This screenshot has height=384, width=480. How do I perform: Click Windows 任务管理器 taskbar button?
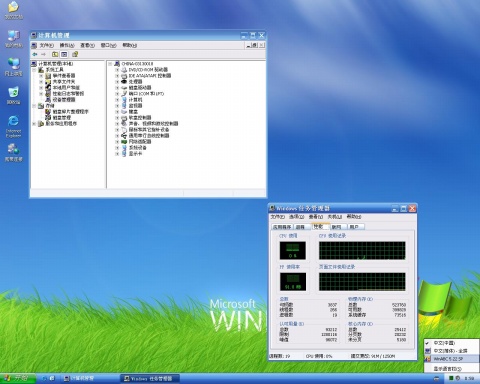150,379
